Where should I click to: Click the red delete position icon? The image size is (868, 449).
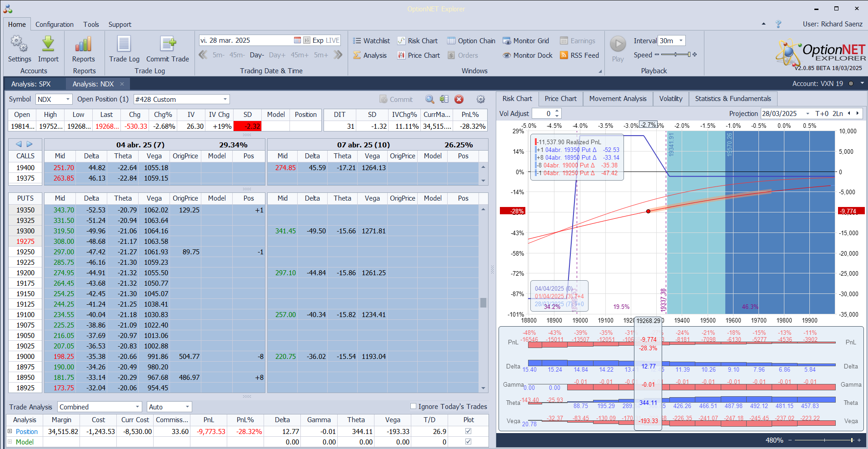pyautogui.click(x=459, y=99)
